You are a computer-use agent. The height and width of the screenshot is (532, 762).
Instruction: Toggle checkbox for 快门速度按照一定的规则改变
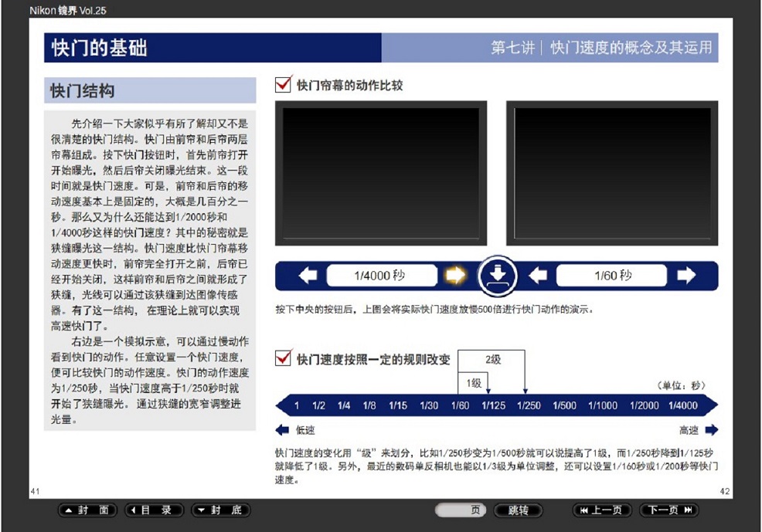pyautogui.click(x=284, y=359)
